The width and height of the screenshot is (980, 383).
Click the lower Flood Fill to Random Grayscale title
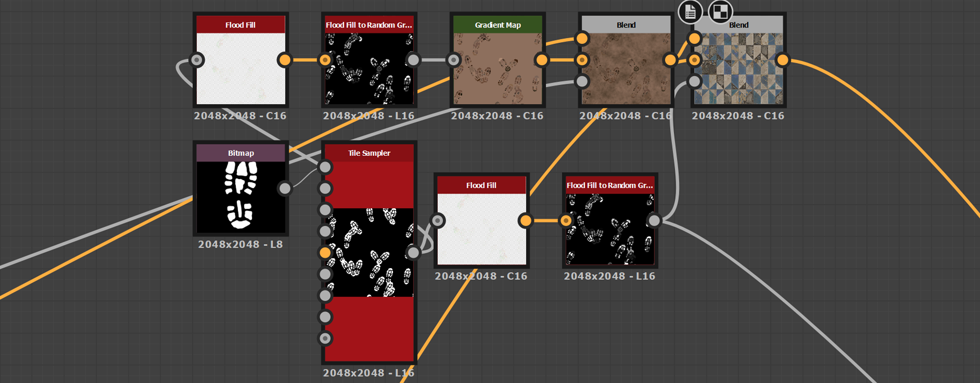click(x=610, y=185)
